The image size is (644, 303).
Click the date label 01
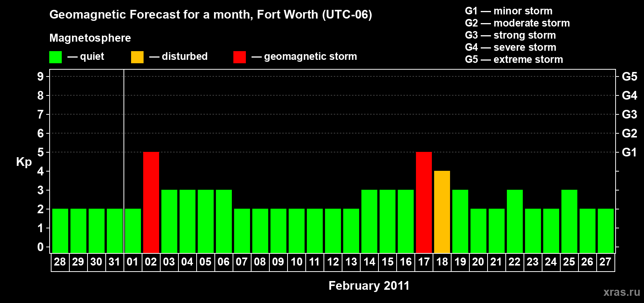pos(133,262)
